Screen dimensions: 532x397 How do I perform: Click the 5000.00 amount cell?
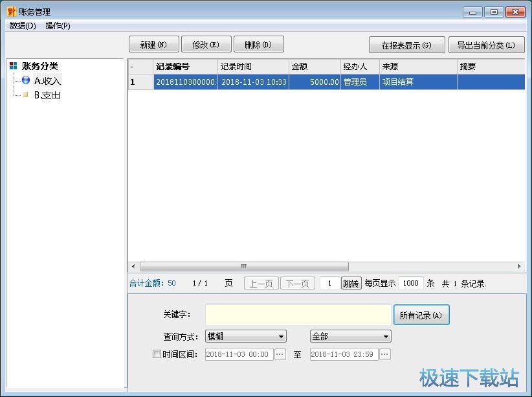pos(315,82)
